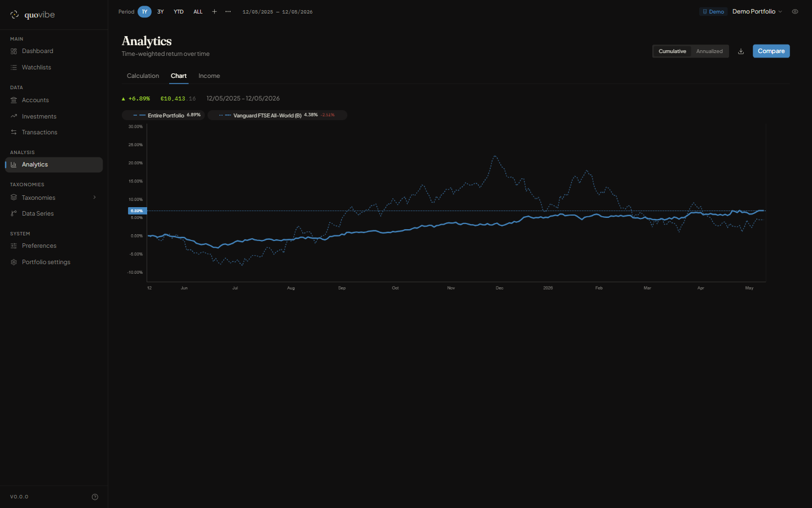The width and height of the screenshot is (812, 508).
Task: Select the 1Y period
Action: click(144, 11)
